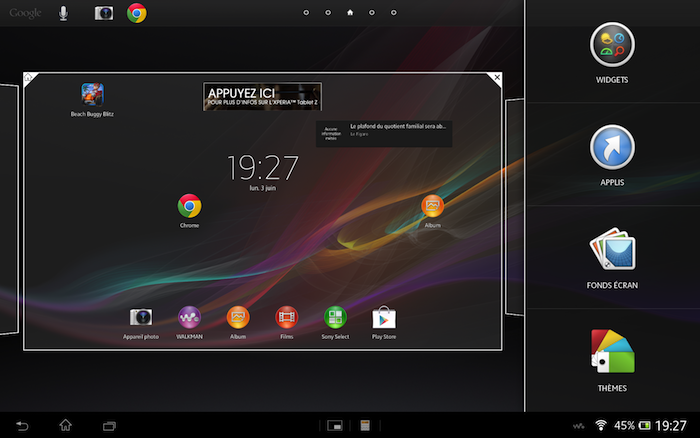Image resolution: width=700 pixels, height=438 pixels.
Task: Open Play Store from the dock
Action: pos(384,318)
